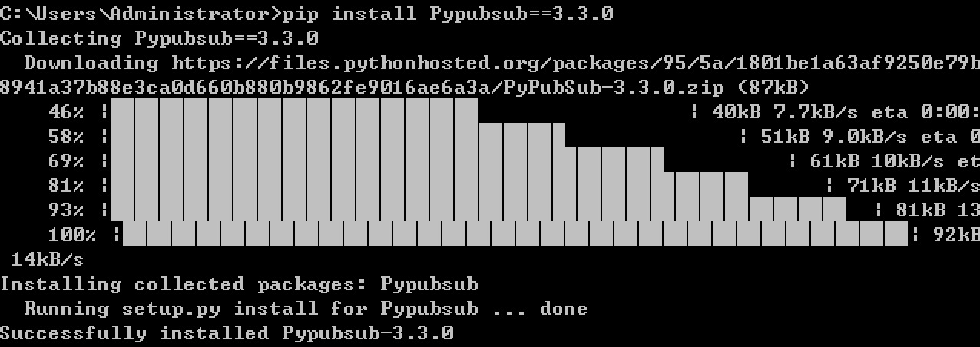Click the pip install Pypubsub==3.3.0 command text
This screenshot has height=347, width=980.
pos(448,14)
